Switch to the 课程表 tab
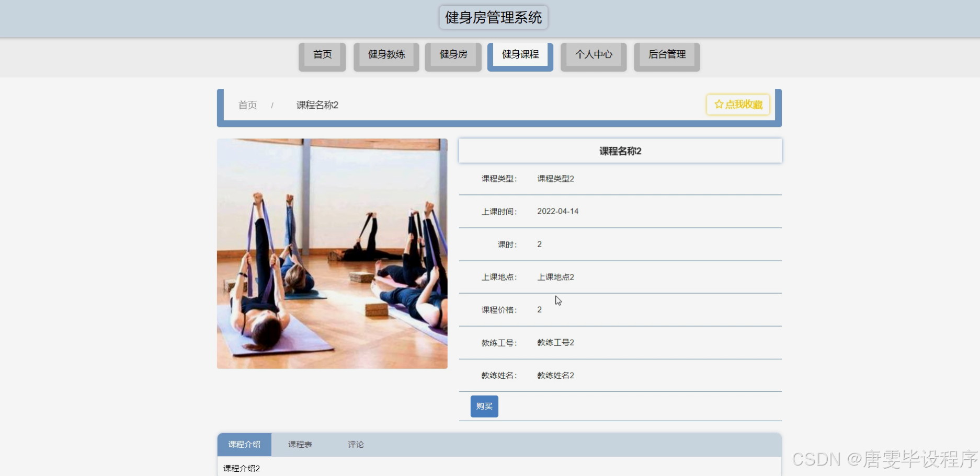 [x=300, y=444]
